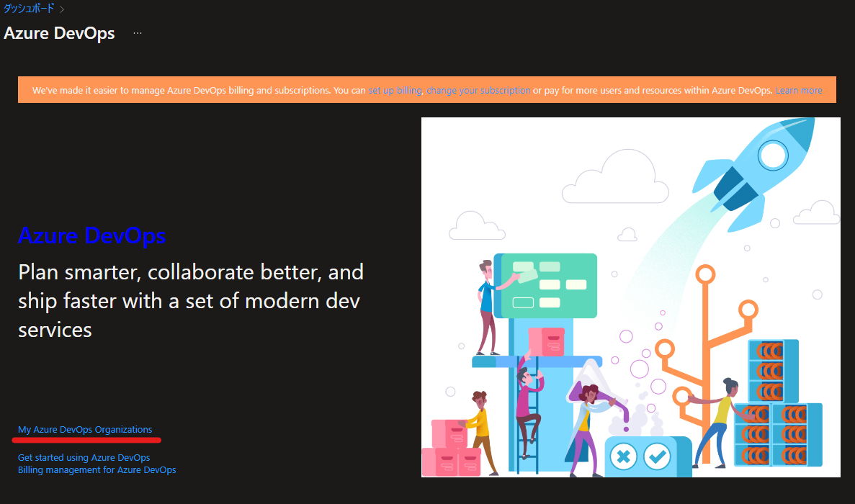Click the breadcrumb chevron after ダッシュボード
Viewport: 855px width, 504px height.
point(61,8)
